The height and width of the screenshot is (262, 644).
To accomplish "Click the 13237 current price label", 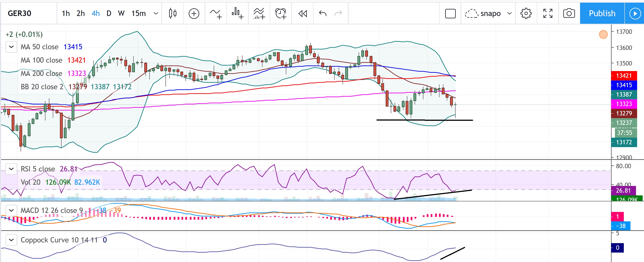I will (624, 123).
